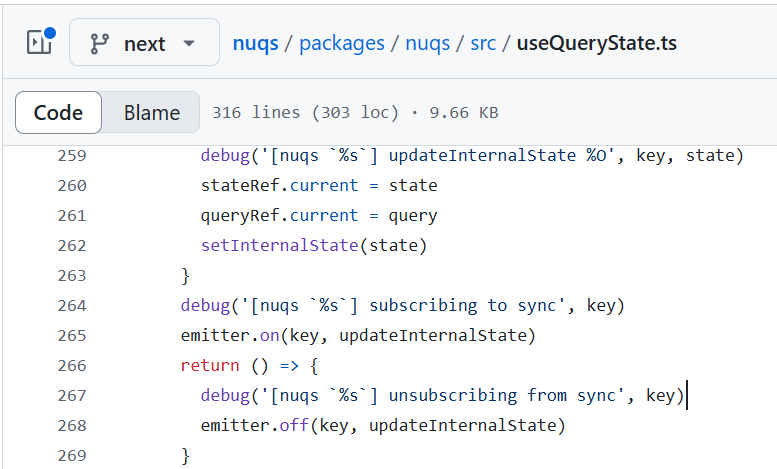Select line number 262
The image size is (777, 469).
point(72,245)
